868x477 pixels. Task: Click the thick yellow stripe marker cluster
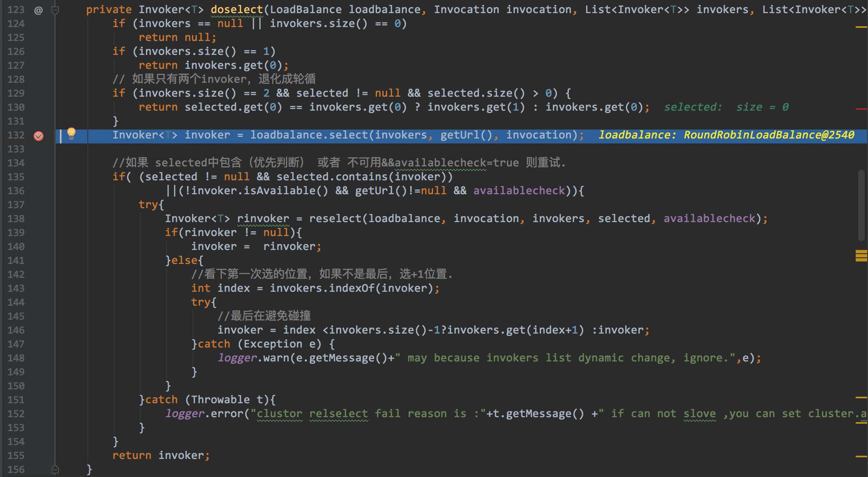pyautogui.click(x=861, y=256)
